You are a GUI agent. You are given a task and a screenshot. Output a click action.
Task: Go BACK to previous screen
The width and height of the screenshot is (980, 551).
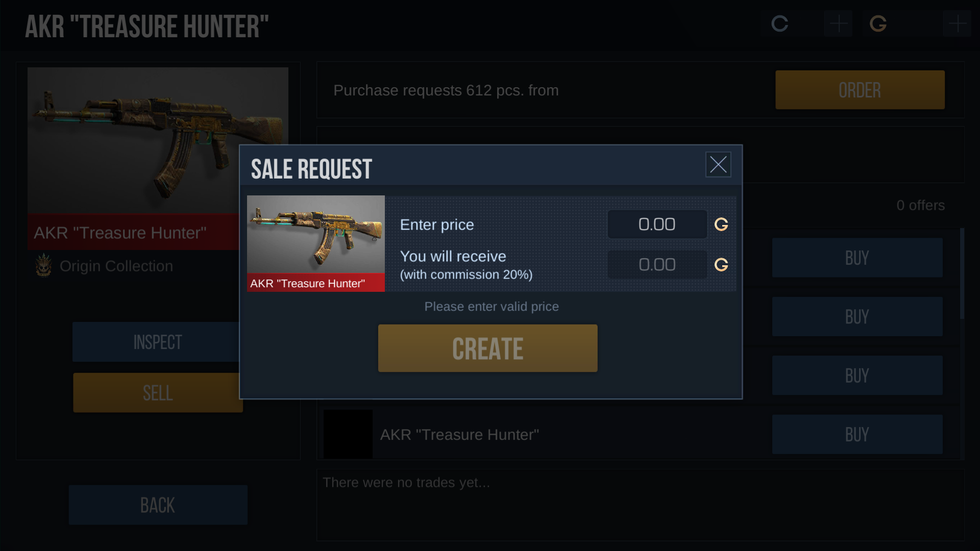coord(158,505)
